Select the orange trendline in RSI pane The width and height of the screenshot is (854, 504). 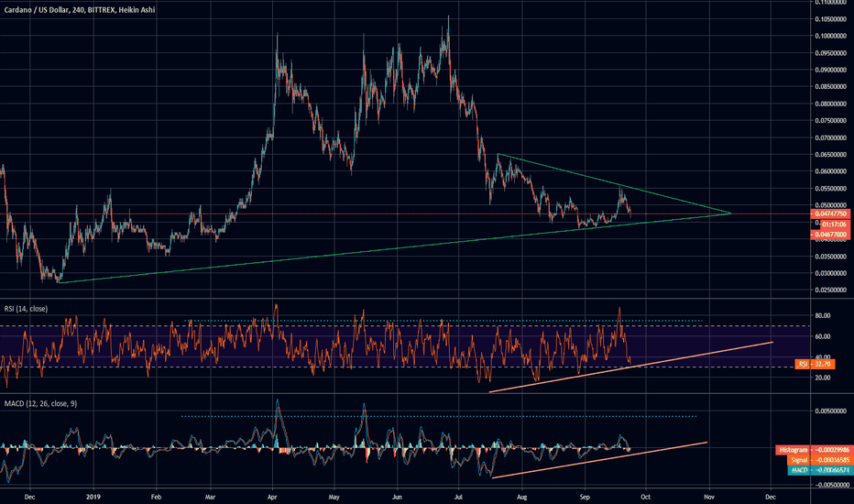(631, 367)
